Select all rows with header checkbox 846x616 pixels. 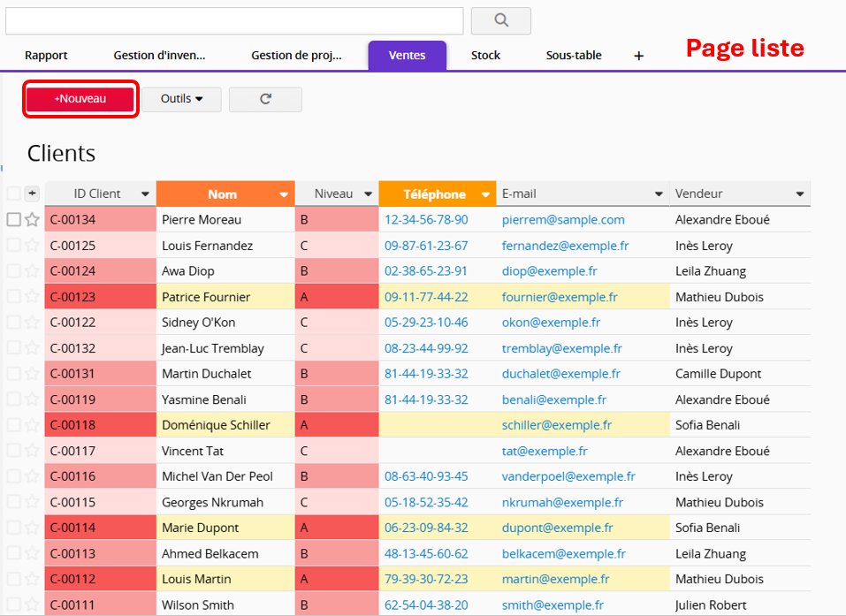point(13,194)
